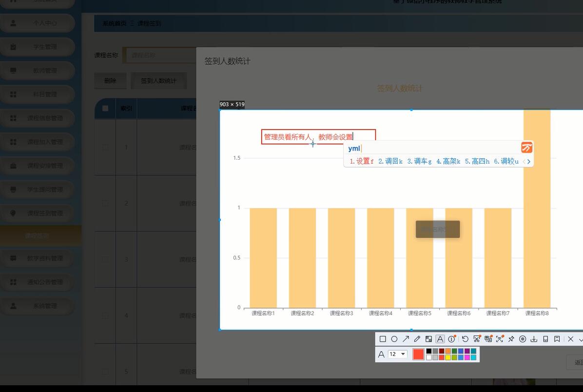Viewport: 583px width, 392px height.
Task: Save screenshot with download icon
Action: (534, 339)
